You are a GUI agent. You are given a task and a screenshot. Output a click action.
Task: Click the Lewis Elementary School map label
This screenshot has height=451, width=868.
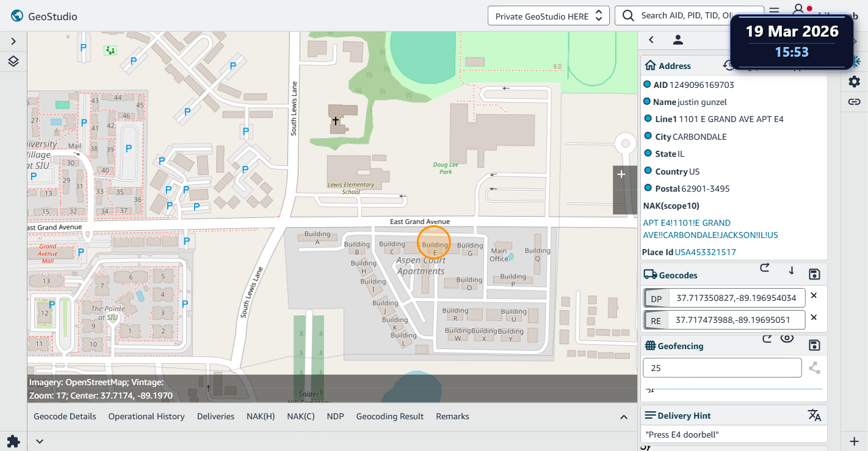point(351,187)
